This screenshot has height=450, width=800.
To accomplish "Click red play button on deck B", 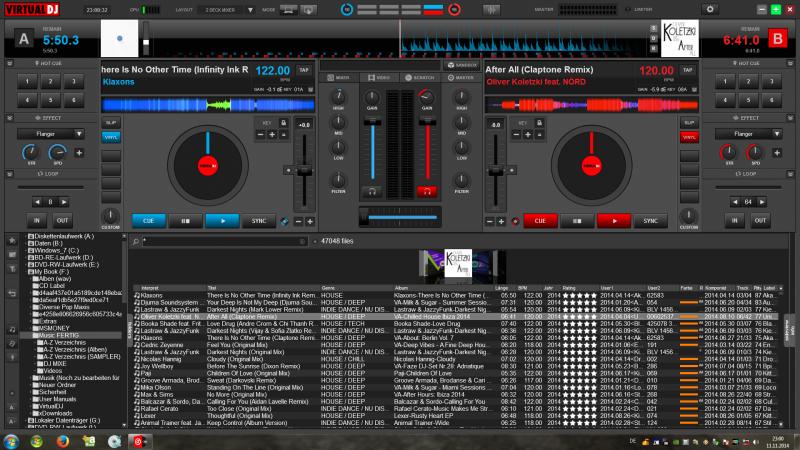I will tap(614, 221).
